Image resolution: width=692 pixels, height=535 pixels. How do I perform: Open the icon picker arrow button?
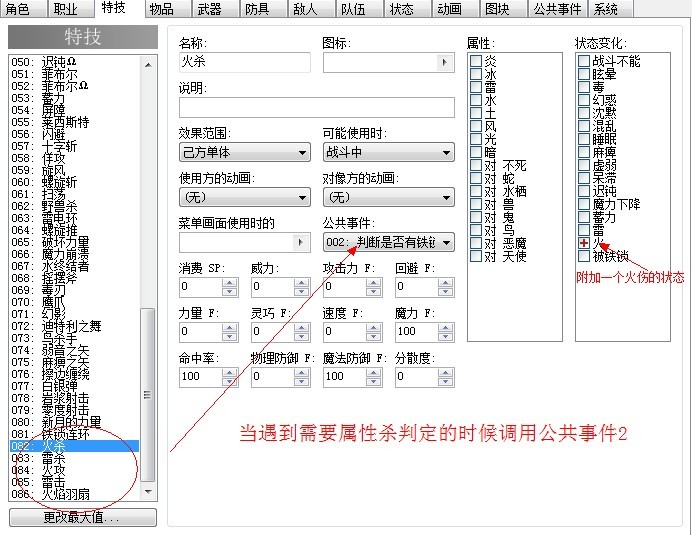[444, 62]
